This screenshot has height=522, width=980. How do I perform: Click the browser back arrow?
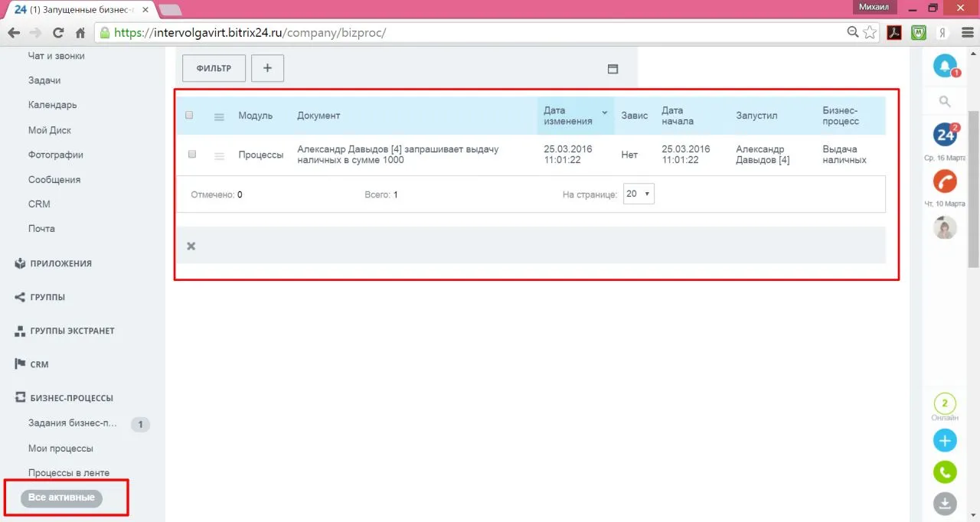pos(13,33)
